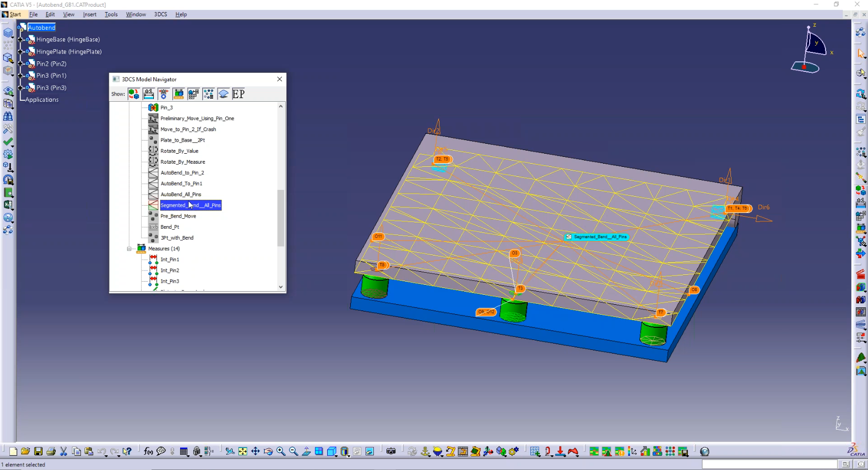Open the File menu
Screen dimensions: 868x470
(x=34, y=14)
